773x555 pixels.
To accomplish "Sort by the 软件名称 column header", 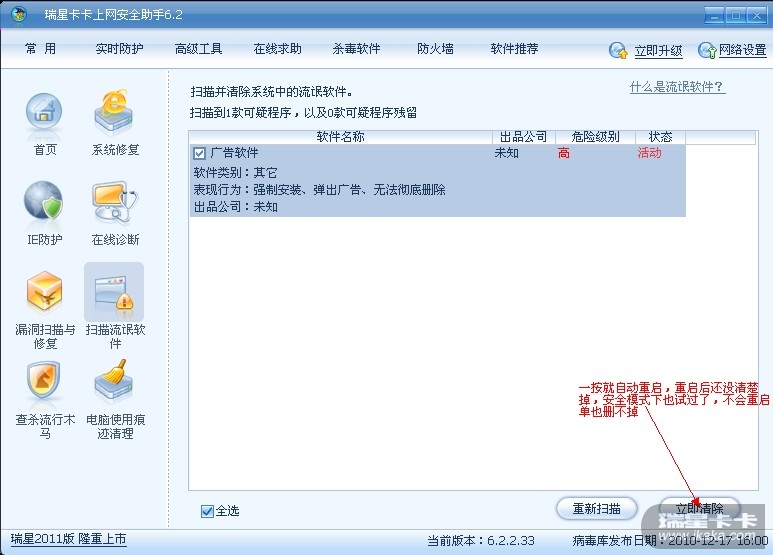I will 340,137.
